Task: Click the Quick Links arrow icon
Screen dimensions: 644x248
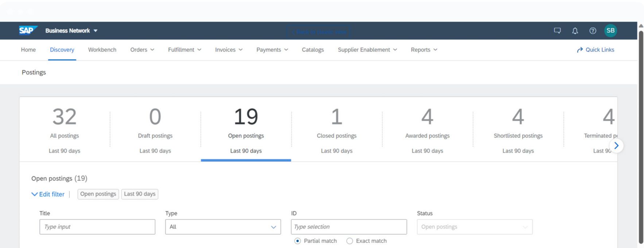Action: pyautogui.click(x=580, y=50)
